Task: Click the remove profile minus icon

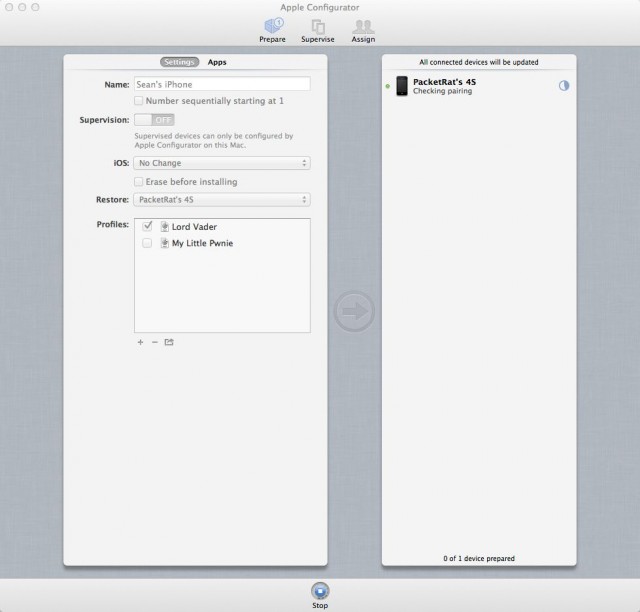Action: pyautogui.click(x=155, y=342)
